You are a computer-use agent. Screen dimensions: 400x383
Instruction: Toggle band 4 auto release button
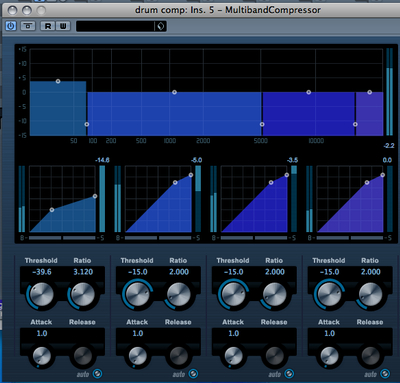tap(385, 374)
